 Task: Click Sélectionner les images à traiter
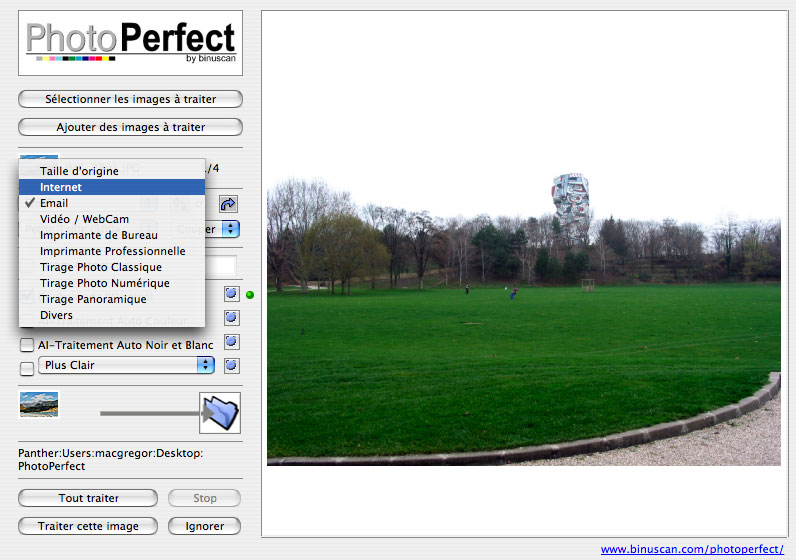coord(130,99)
